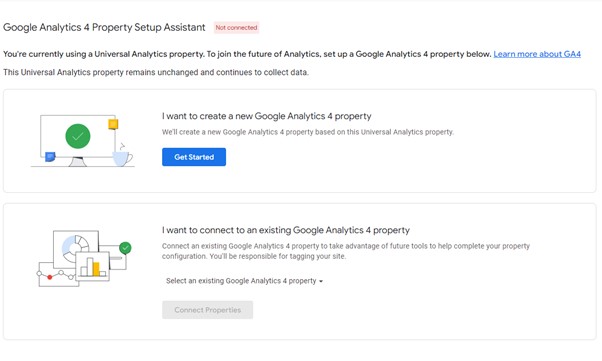
Task: Click the Not connected status badge
Action: (236, 28)
